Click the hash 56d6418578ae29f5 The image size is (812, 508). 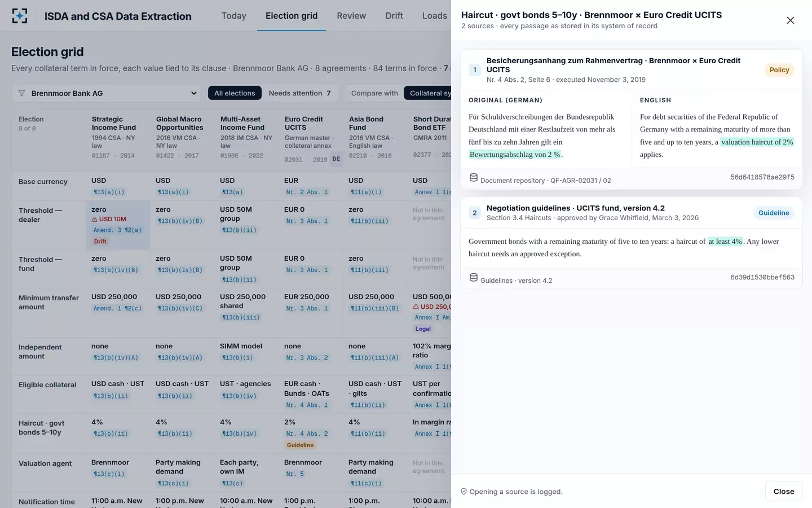click(x=762, y=177)
